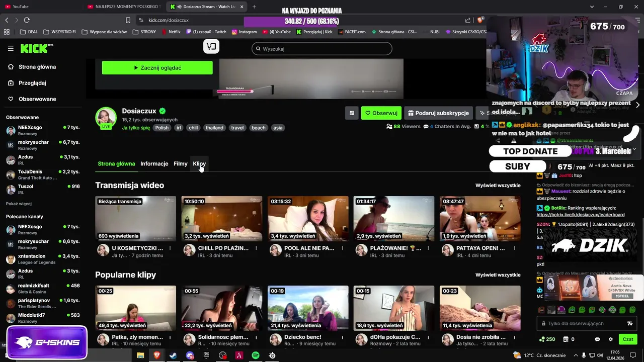Click Podaruj subskrypcje button

pos(439,113)
